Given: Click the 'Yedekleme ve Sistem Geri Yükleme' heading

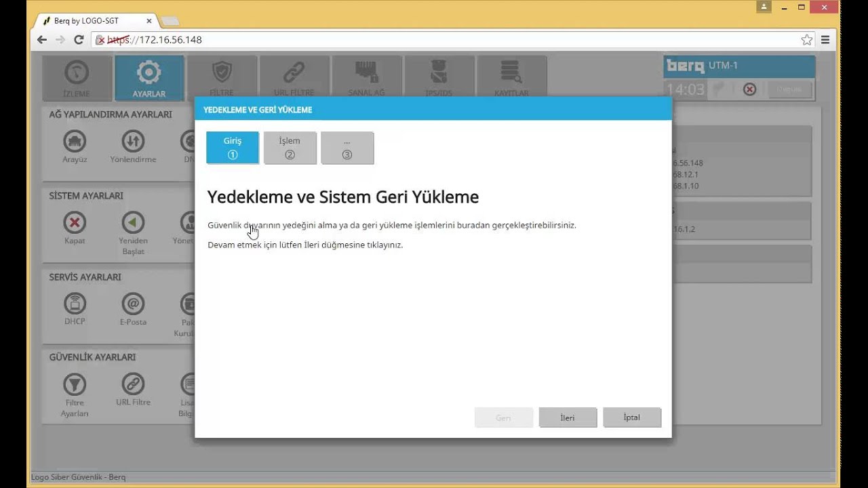Looking at the screenshot, I should (x=343, y=197).
